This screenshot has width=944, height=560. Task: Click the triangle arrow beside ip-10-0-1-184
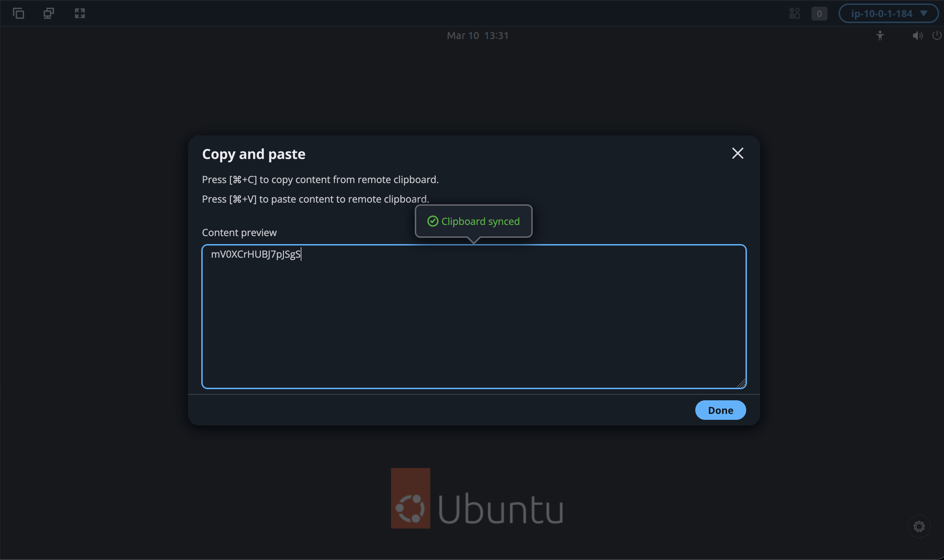click(x=924, y=14)
